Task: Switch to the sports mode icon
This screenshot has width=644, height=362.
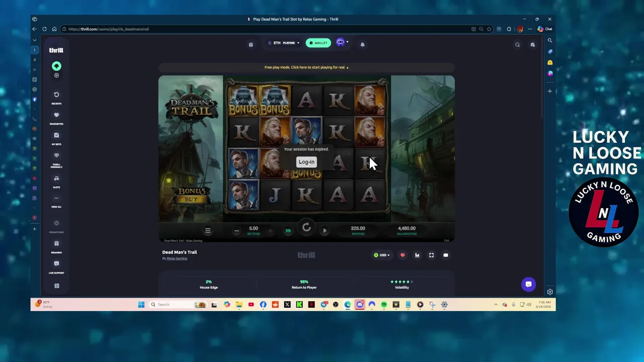Action: 56,75
